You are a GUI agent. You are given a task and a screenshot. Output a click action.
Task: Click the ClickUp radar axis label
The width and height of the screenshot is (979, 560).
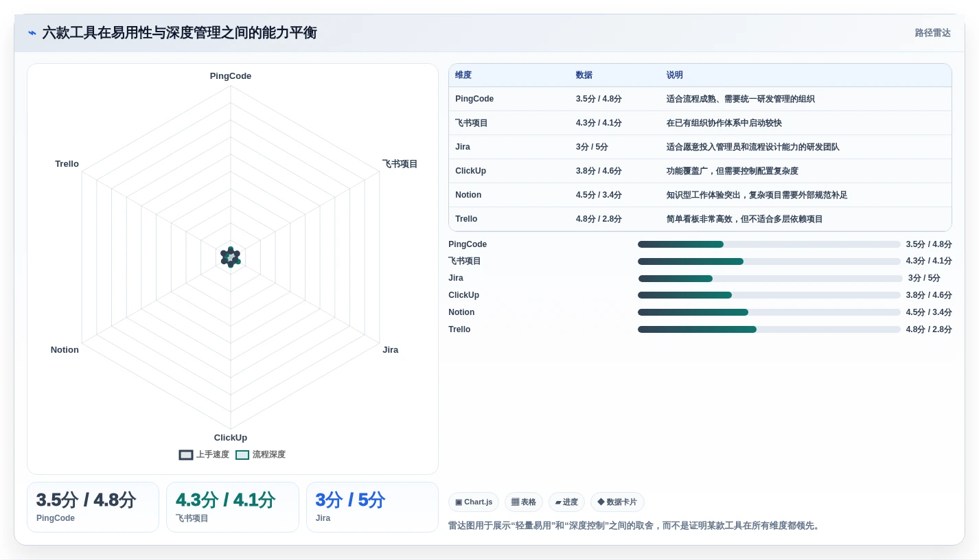coord(231,438)
